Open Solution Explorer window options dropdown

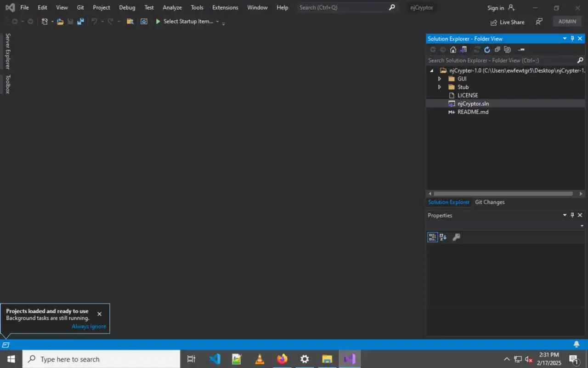(x=565, y=39)
